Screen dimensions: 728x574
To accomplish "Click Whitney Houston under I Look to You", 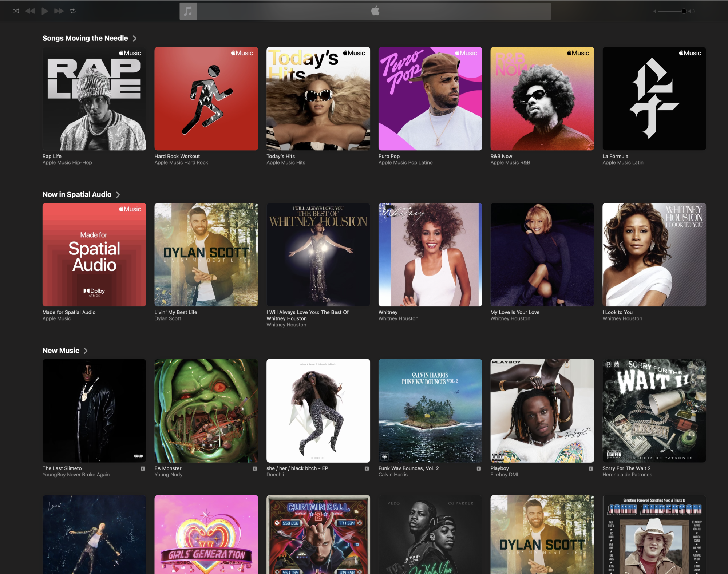I will pos(622,319).
